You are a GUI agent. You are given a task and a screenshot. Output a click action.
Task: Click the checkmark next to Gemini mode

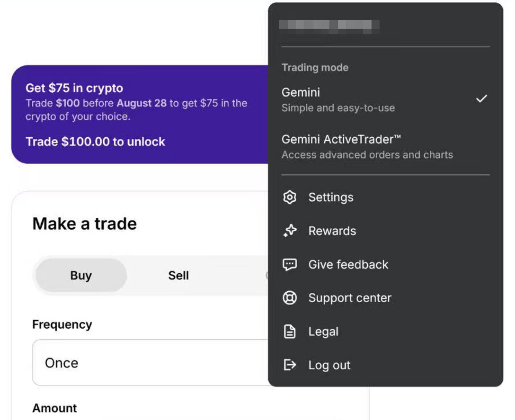[481, 99]
